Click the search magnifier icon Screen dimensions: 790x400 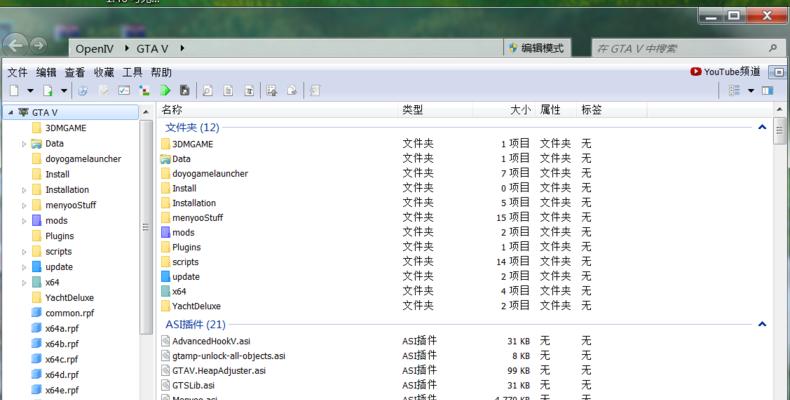point(772,48)
